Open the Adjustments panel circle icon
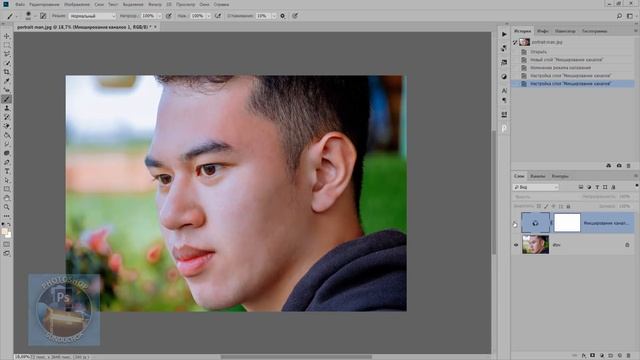The width and height of the screenshot is (640, 360). point(504,76)
